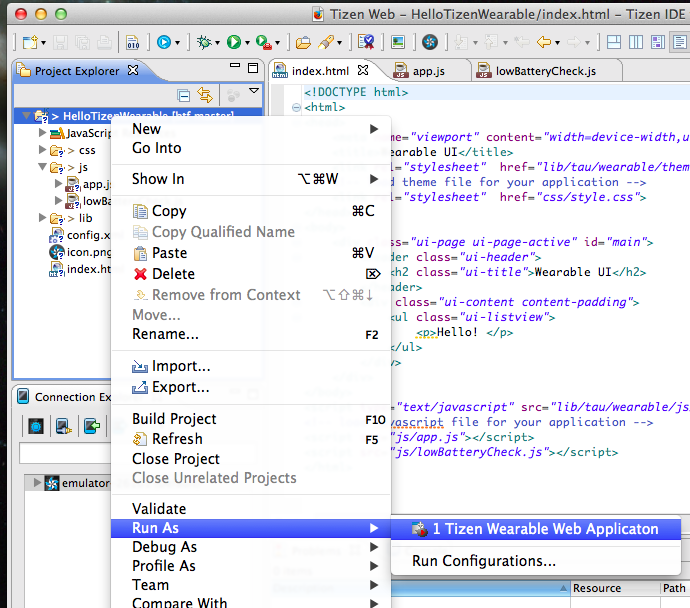690x608 pixels.
Task: Choose Delete from the context menu
Action: pyautogui.click(x=251, y=274)
